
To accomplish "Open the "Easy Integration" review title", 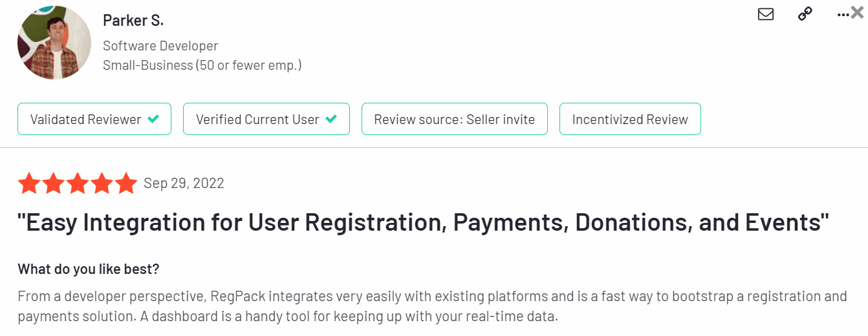I will 423,222.
